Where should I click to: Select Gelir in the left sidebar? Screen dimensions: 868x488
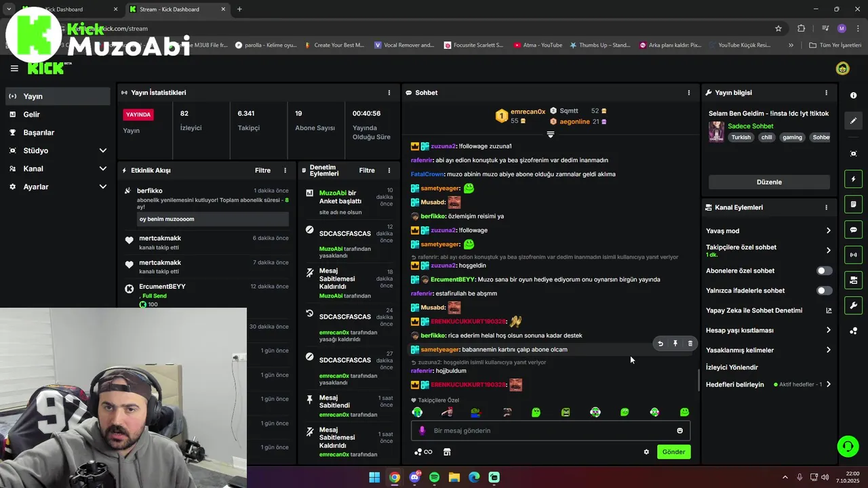(58, 115)
